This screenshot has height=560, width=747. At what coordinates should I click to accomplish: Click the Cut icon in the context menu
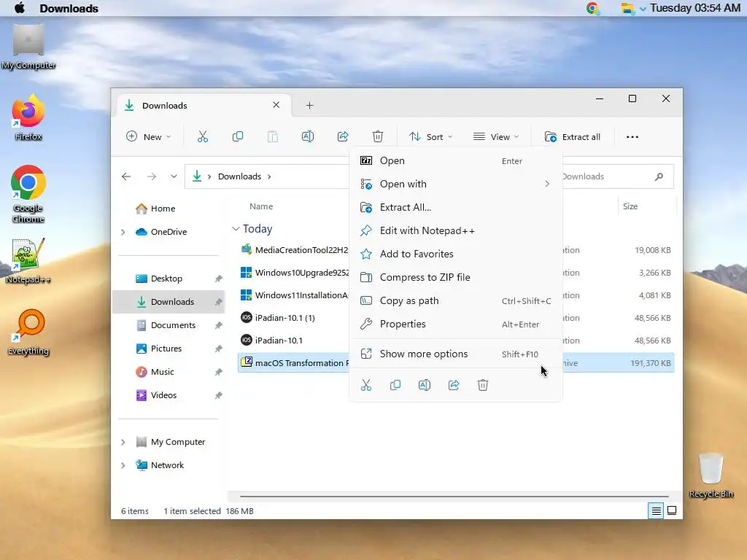(x=366, y=385)
